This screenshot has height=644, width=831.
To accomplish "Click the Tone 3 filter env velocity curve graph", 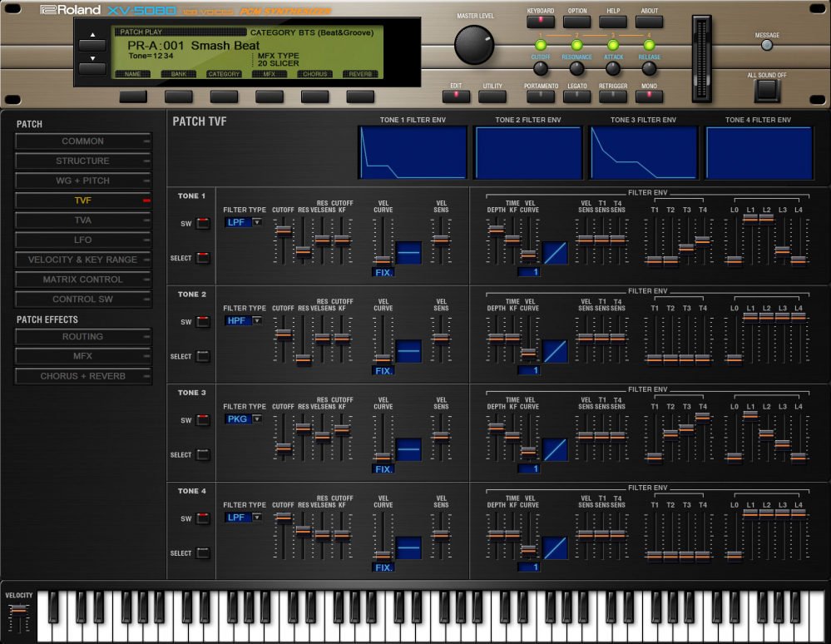I will pyautogui.click(x=555, y=449).
